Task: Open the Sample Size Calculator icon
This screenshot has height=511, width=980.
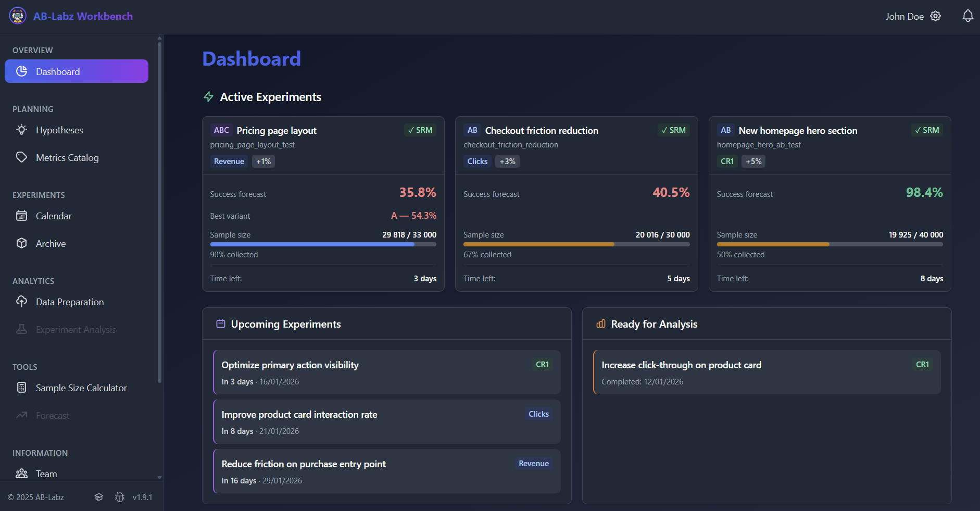Action: tap(21, 388)
